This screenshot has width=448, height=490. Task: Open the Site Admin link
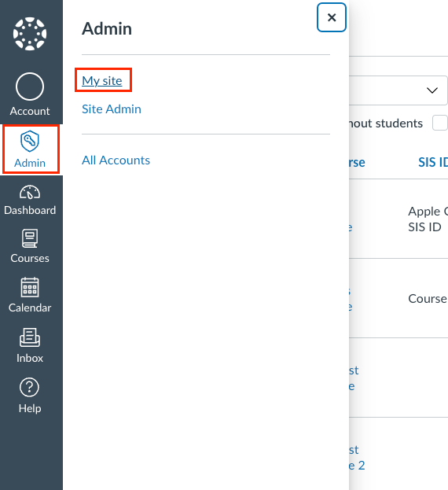pyautogui.click(x=112, y=109)
